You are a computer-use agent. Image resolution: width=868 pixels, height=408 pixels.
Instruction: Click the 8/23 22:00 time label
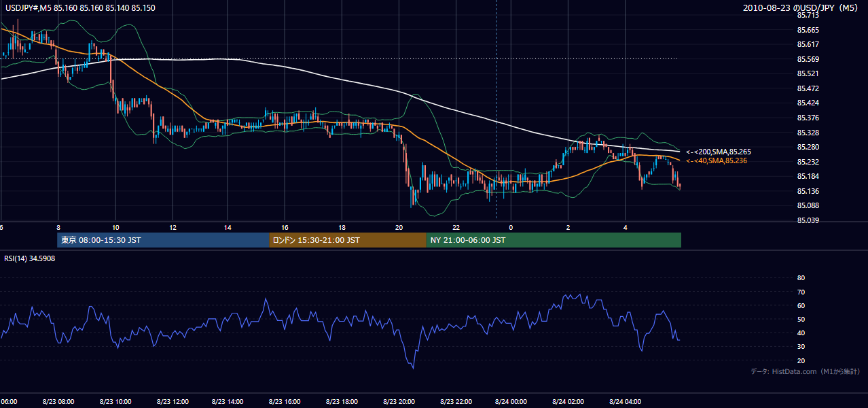pos(455,402)
